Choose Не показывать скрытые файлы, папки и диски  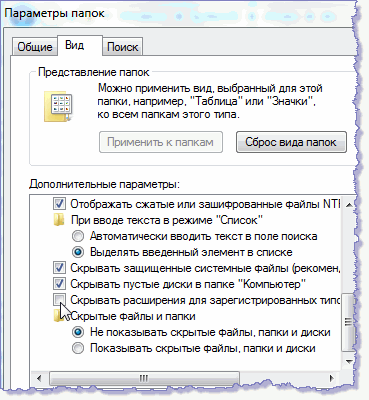[78, 332]
